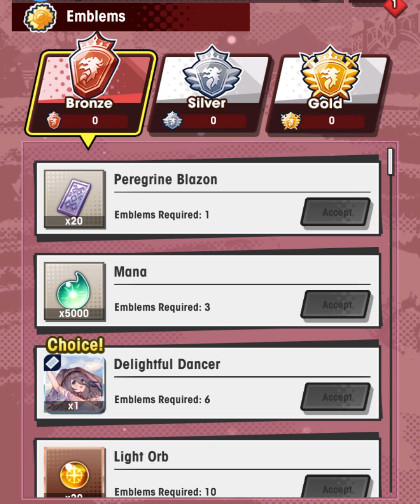Tap the Choice! label on Delightful Dancer

(75, 345)
